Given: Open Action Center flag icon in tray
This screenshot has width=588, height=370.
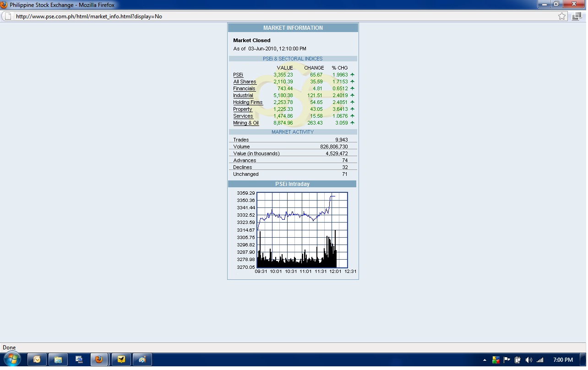Looking at the screenshot, I should 507,360.
